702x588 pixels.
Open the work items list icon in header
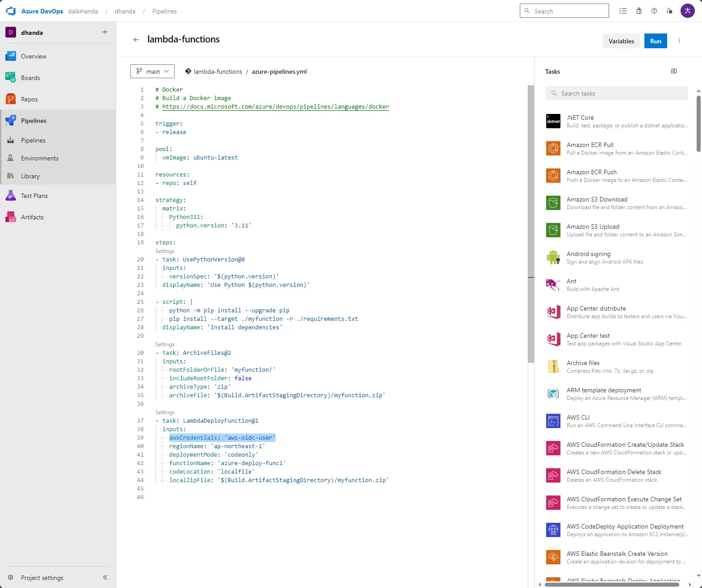[x=623, y=11]
